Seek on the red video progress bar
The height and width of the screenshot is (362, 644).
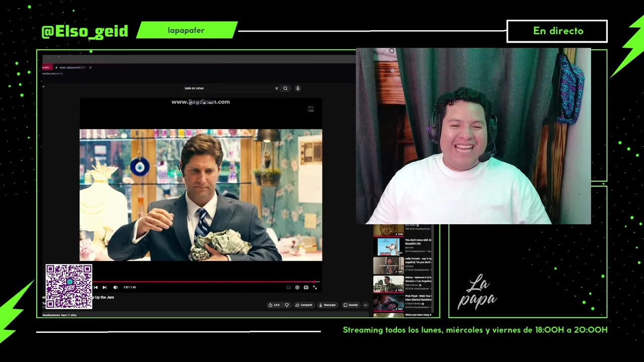click(x=206, y=282)
